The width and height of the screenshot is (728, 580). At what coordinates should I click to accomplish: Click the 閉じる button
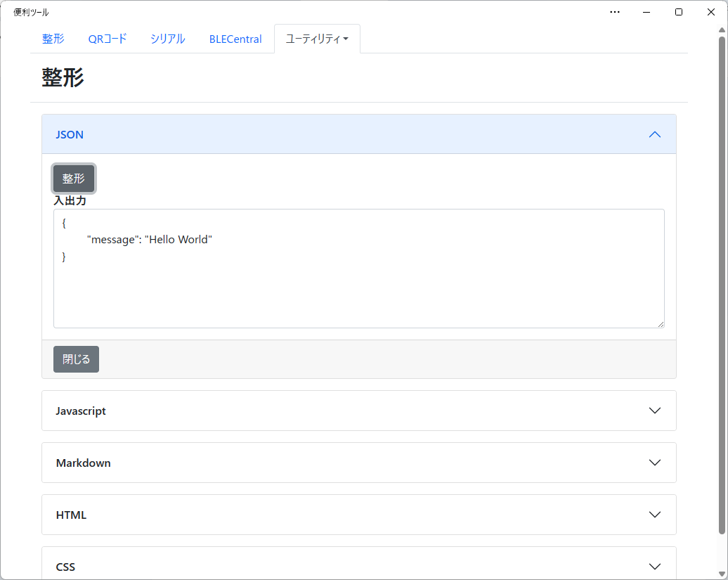[76, 359]
